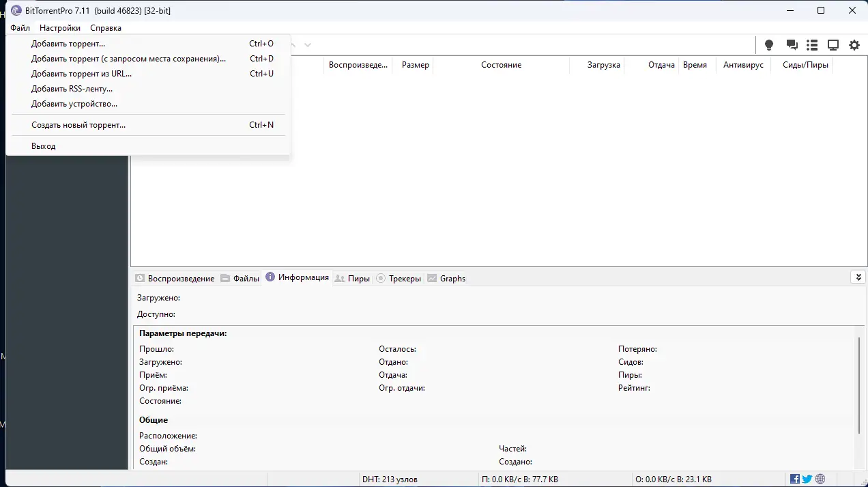This screenshot has height=487, width=868.
Task: Move torrent down with the down-arrow button
Action: [308, 45]
